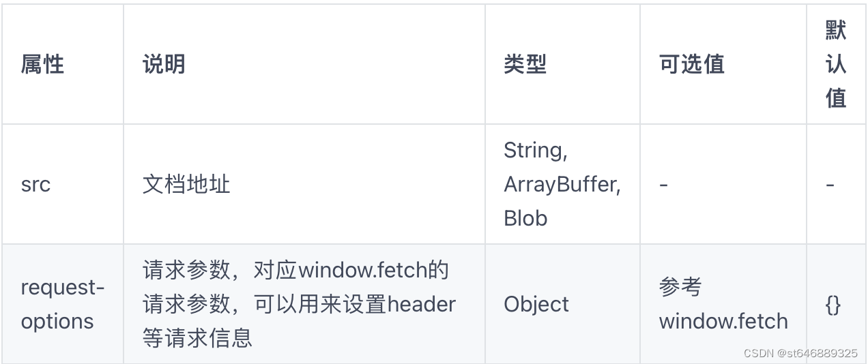The height and width of the screenshot is (364, 868).
Task: Click the dash under 可选值 in src row
Action: [x=663, y=185]
